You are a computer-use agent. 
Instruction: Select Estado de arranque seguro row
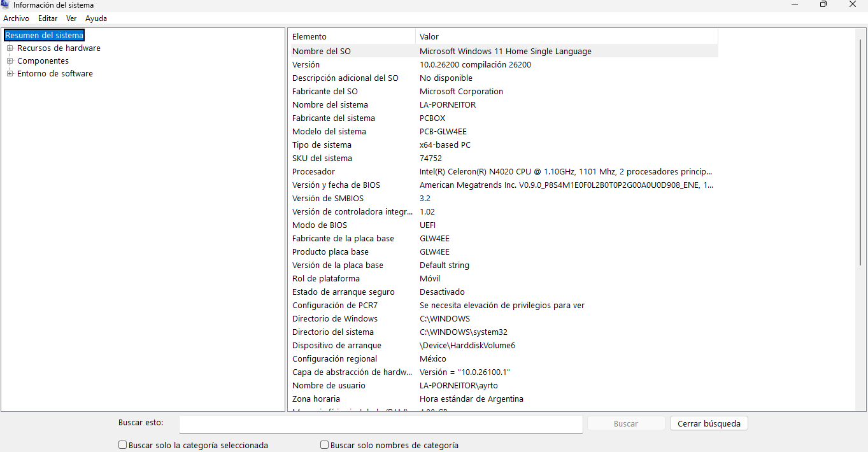(x=504, y=292)
